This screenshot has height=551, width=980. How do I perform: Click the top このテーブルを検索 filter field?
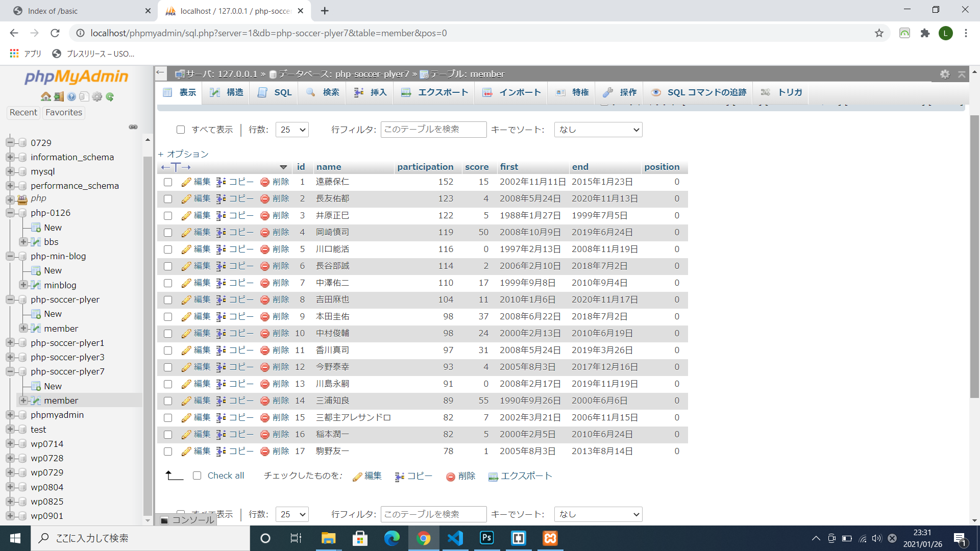pyautogui.click(x=433, y=130)
